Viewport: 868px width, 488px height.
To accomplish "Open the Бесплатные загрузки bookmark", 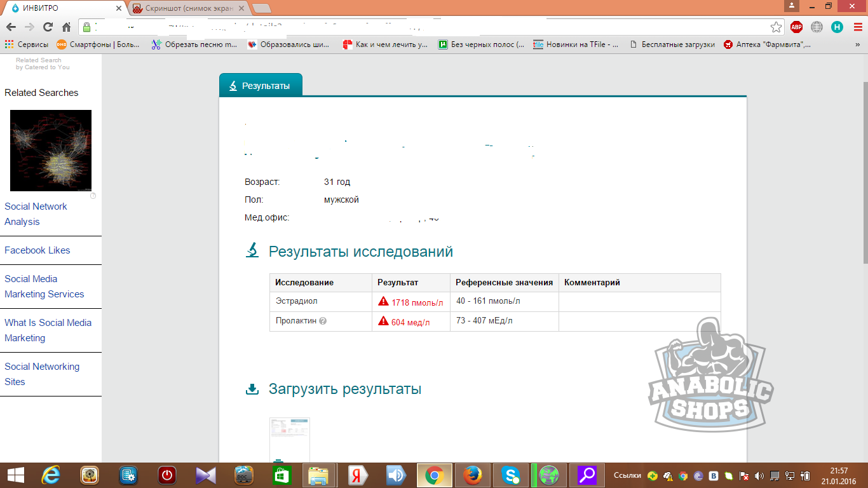I will pyautogui.click(x=672, y=44).
